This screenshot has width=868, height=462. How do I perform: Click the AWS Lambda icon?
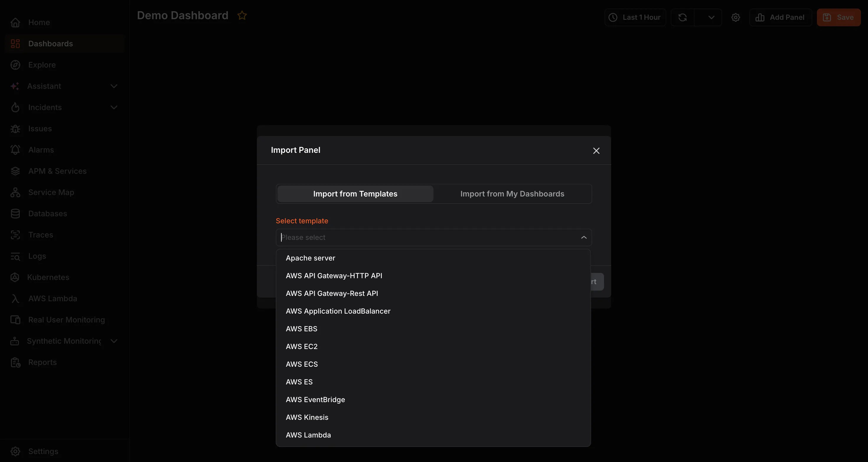(x=15, y=298)
